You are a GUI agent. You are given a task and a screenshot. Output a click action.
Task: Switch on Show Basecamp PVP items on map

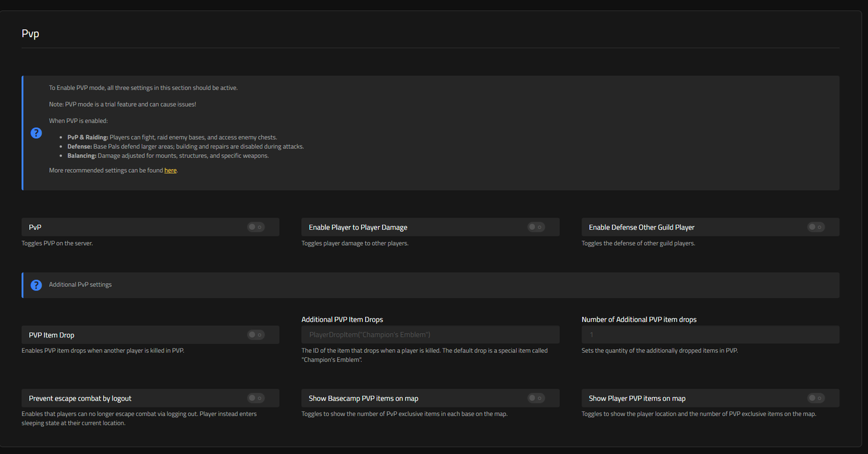pos(536,398)
